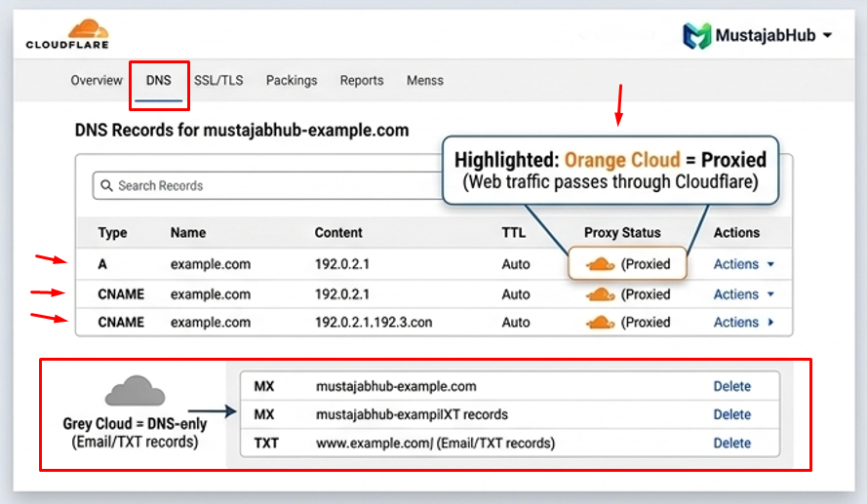Delete the MX mustajabhub-exampilXT records entry
Image resolution: width=867 pixels, height=504 pixels.
coord(732,414)
